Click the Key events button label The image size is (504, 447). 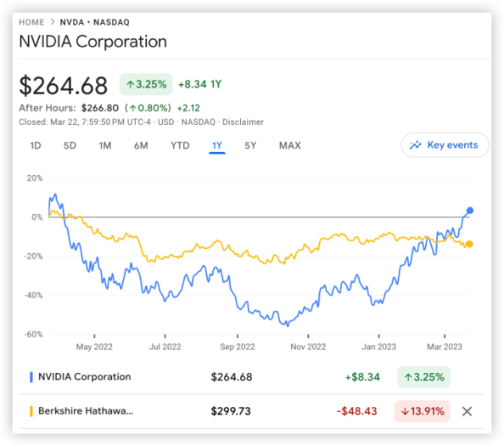click(x=452, y=146)
